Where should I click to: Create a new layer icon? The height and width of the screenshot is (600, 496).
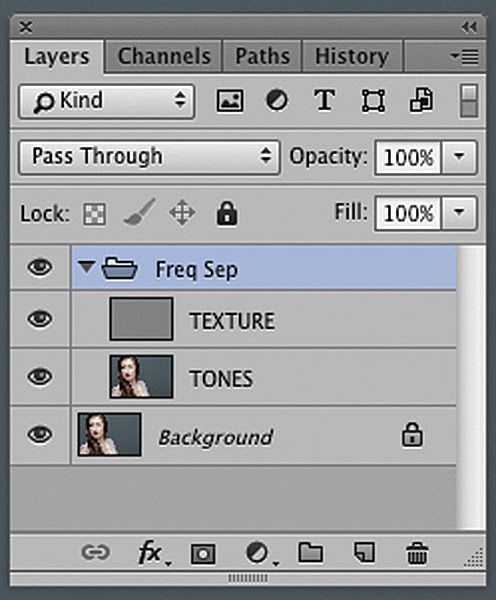(364, 552)
